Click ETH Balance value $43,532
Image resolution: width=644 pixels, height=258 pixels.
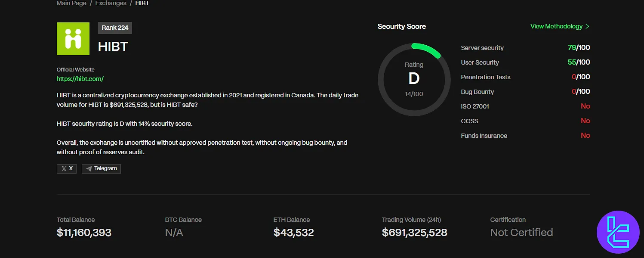(294, 233)
